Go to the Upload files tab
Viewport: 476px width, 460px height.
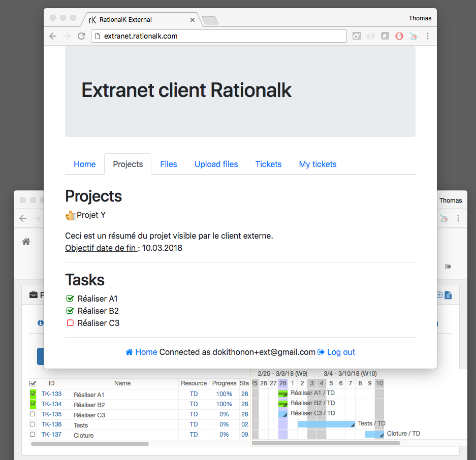point(216,164)
